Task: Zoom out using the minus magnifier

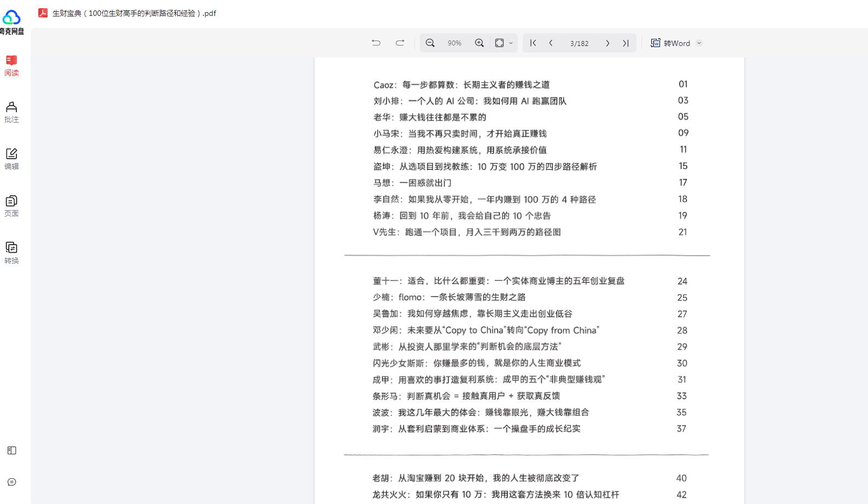Action: pyautogui.click(x=430, y=43)
